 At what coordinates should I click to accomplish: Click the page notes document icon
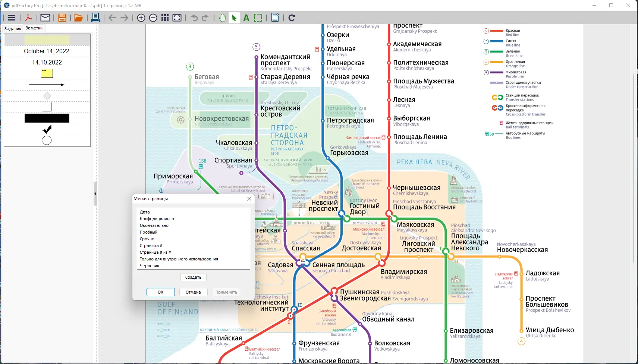point(275,18)
